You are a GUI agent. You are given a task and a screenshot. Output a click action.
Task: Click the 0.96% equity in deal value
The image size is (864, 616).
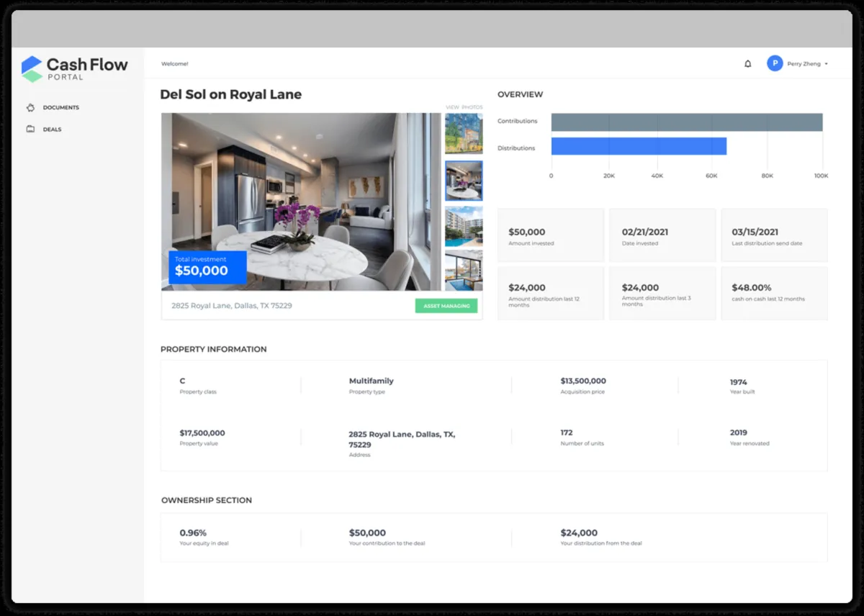(193, 533)
